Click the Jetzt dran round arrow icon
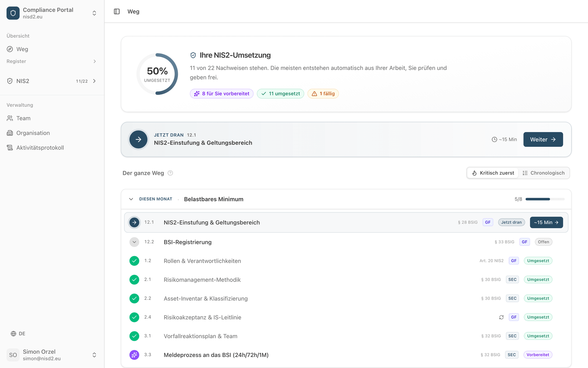Screen dimensions: 588x368 point(139,139)
